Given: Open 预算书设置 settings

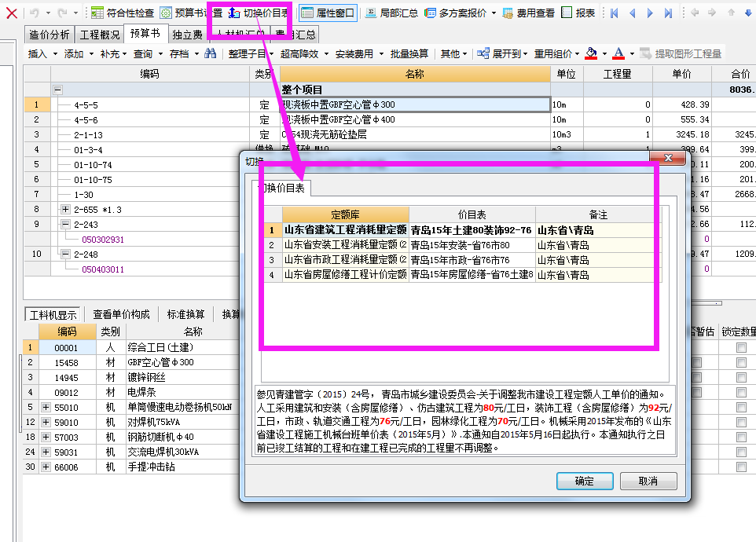Looking at the screenshot, I should tap(191, 13).
